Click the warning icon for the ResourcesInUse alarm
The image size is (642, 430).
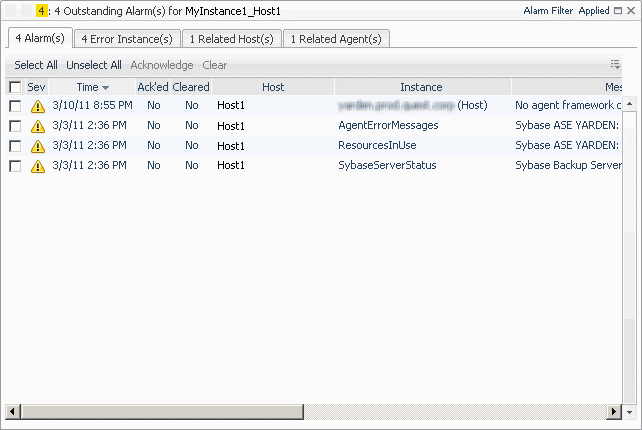tap(38, 146)
